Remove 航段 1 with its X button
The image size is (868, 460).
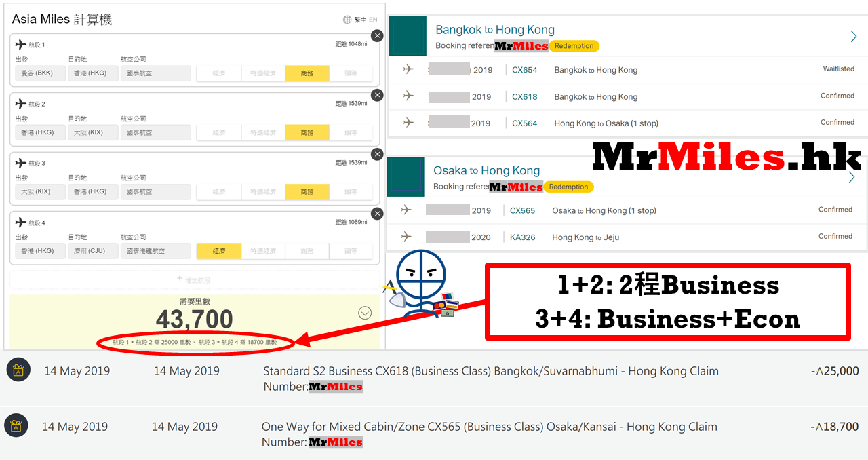(377, 36)
